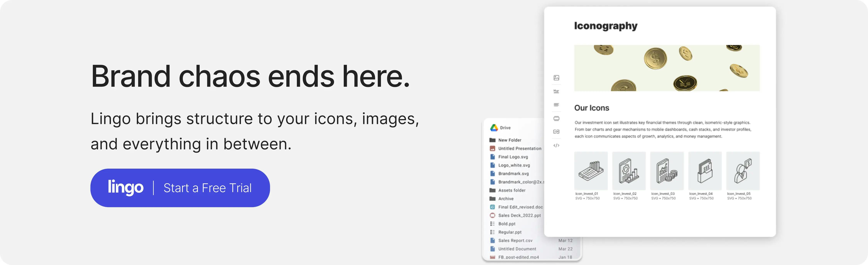
Task: Click the lingo logo inside the purple button
Action: [125, 188]
